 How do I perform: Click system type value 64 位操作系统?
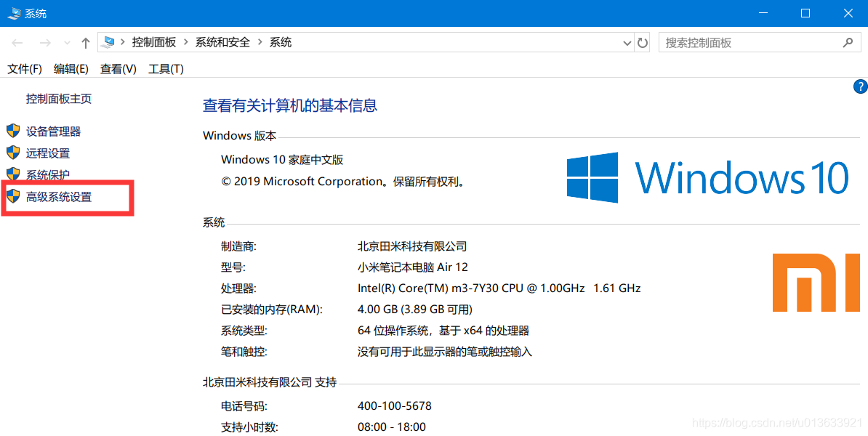click(x=443, y=331)
